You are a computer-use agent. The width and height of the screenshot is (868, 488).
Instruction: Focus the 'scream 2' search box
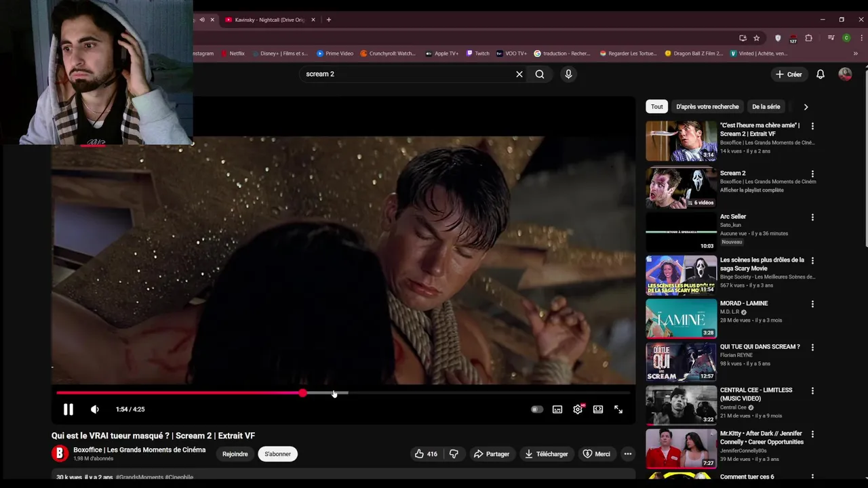coord(407,74)
